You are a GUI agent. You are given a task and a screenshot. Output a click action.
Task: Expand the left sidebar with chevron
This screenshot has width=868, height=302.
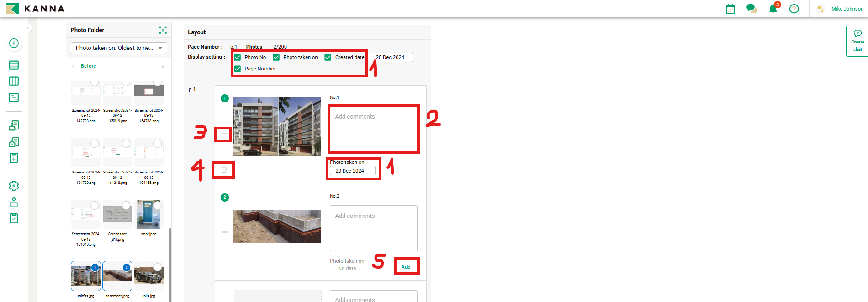point(28,28)
